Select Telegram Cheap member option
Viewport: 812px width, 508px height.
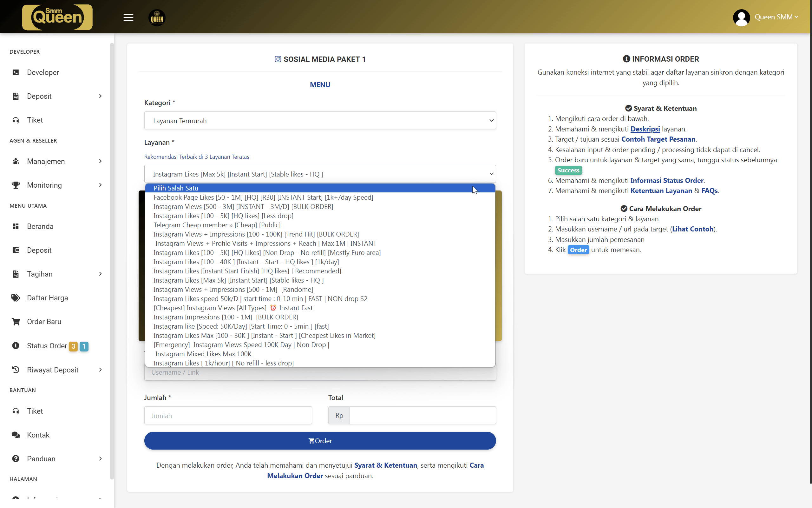click(320, 225)
